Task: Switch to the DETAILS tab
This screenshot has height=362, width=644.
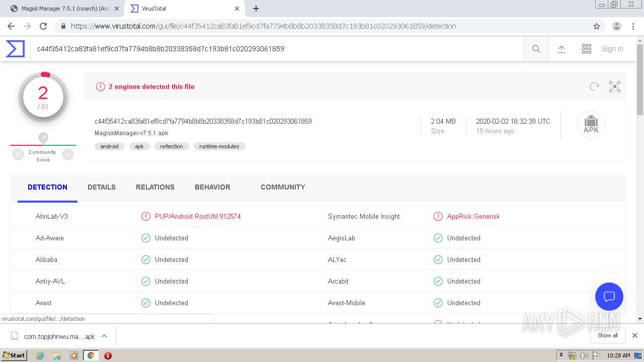Action: point(102,187)
